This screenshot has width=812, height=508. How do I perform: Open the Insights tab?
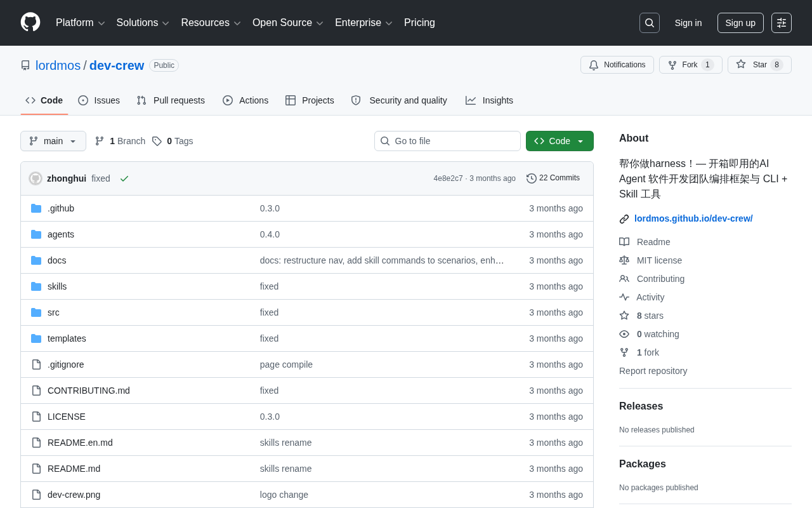pyautogui.click(x=489, y=100)
